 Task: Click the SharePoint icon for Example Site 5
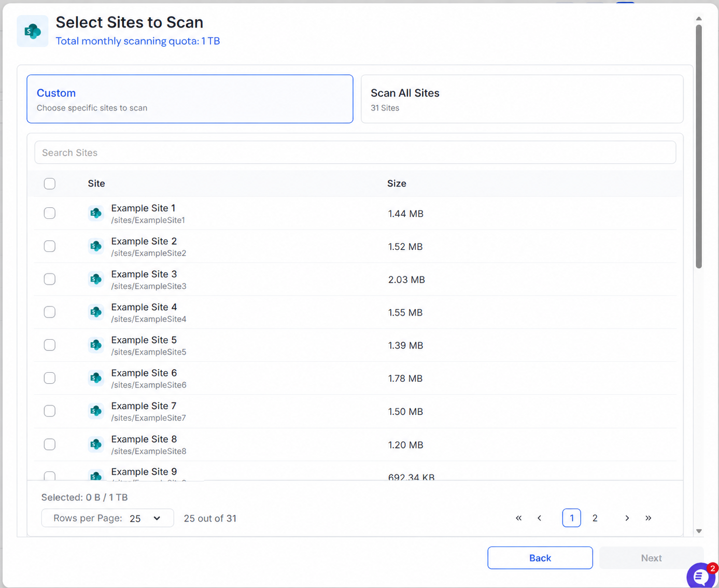coord(96,345)
